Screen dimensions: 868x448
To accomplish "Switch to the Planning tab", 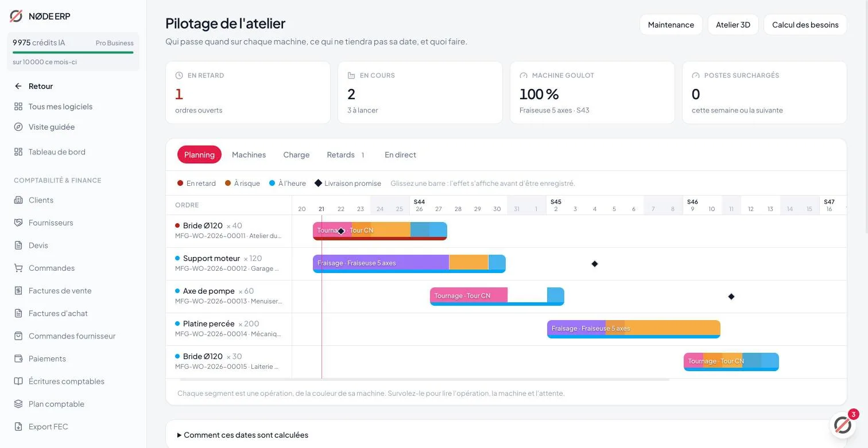I will coord(199,155).
